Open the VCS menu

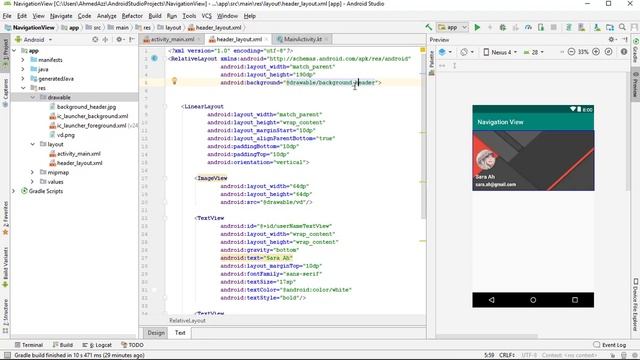pos(207,16)
